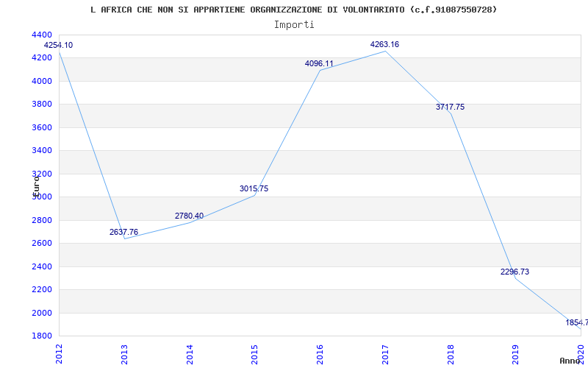Click y-axis value 3200
Viewport: 588px width, 368px height.
43,174
